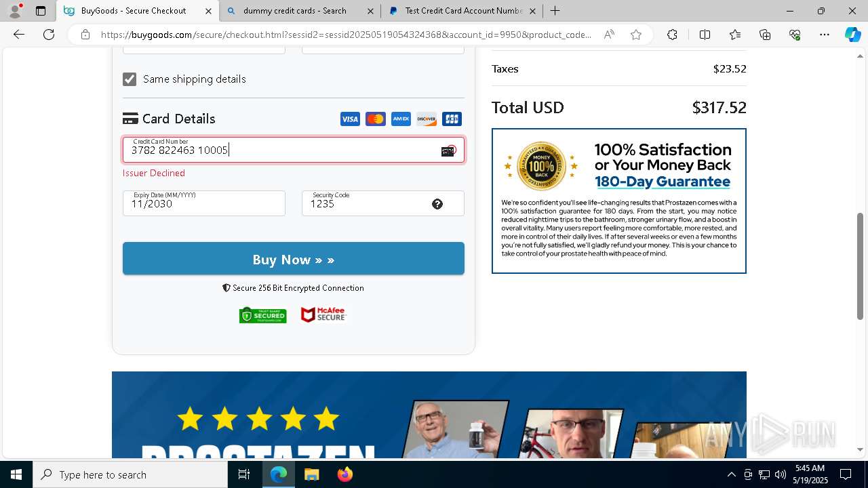The image size is (868, 488).
Task: Open browser profile icon
Action: point(15,11)
